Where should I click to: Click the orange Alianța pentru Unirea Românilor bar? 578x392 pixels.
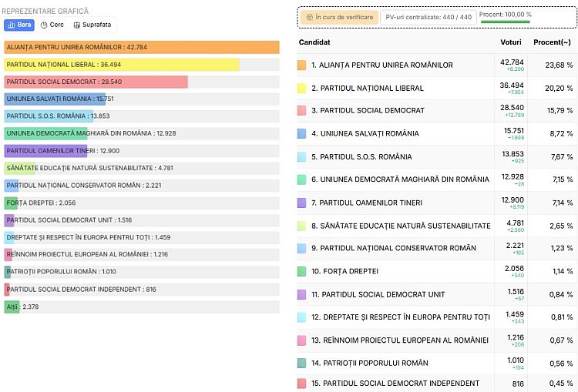coord(142,47)
